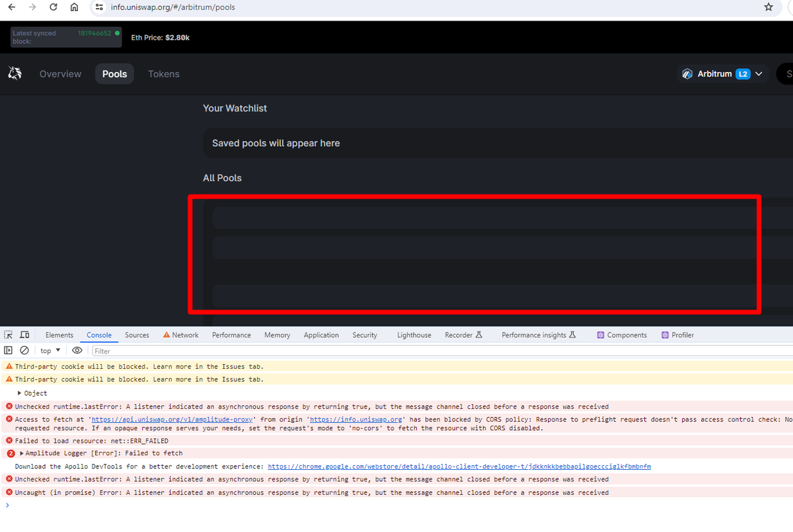Open the info.uniswap.org origin link

tap(356, 420)
